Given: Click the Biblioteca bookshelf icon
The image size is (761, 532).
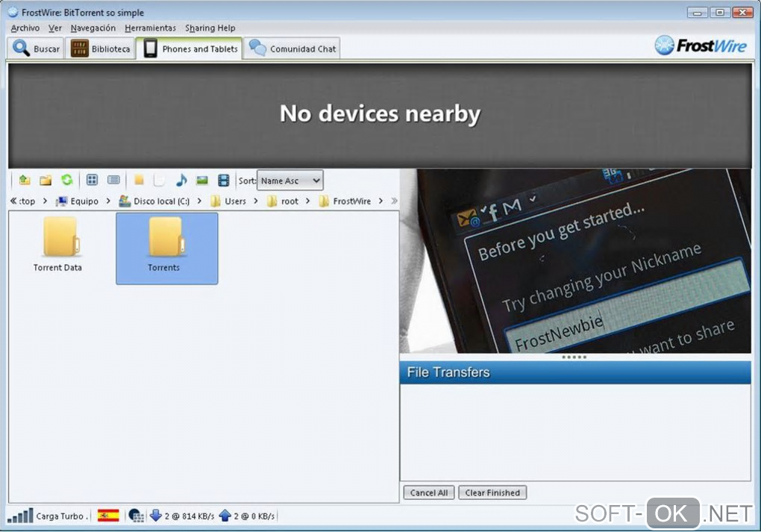Looking at the screenshot, I should click(x=80, y=48).
